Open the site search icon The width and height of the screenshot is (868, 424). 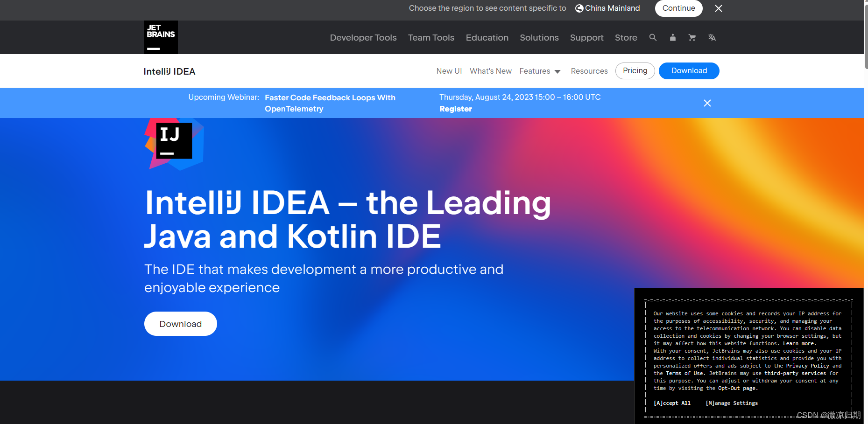coord(653,37)
